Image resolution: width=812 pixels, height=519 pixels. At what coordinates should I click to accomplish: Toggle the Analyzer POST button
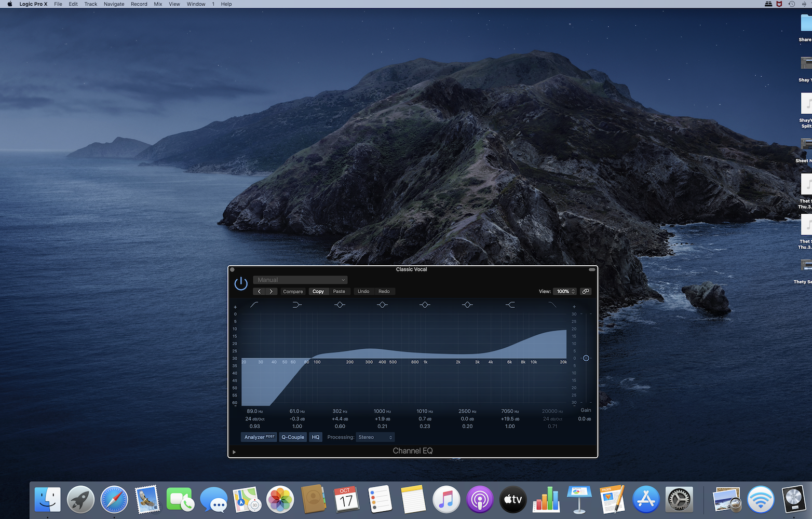tap(259, 438)
